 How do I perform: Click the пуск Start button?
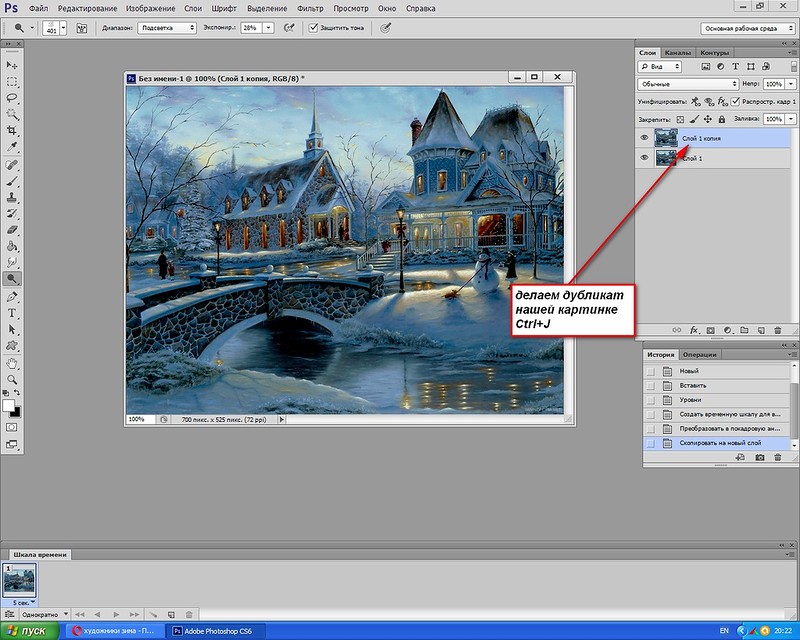(x=30, y=631)
